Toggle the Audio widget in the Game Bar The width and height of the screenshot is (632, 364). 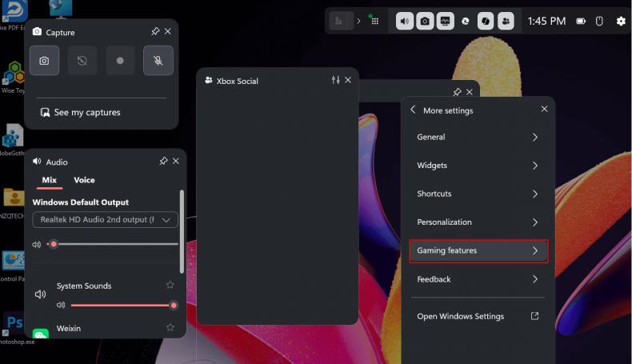point(405,21)
